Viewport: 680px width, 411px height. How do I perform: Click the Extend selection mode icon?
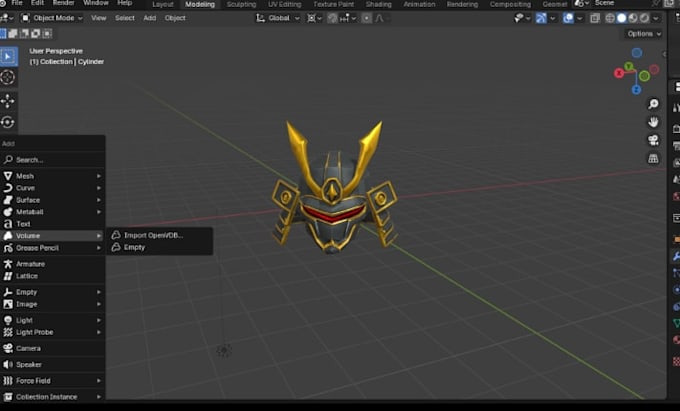pyautogui.click(x=13, y=33)
